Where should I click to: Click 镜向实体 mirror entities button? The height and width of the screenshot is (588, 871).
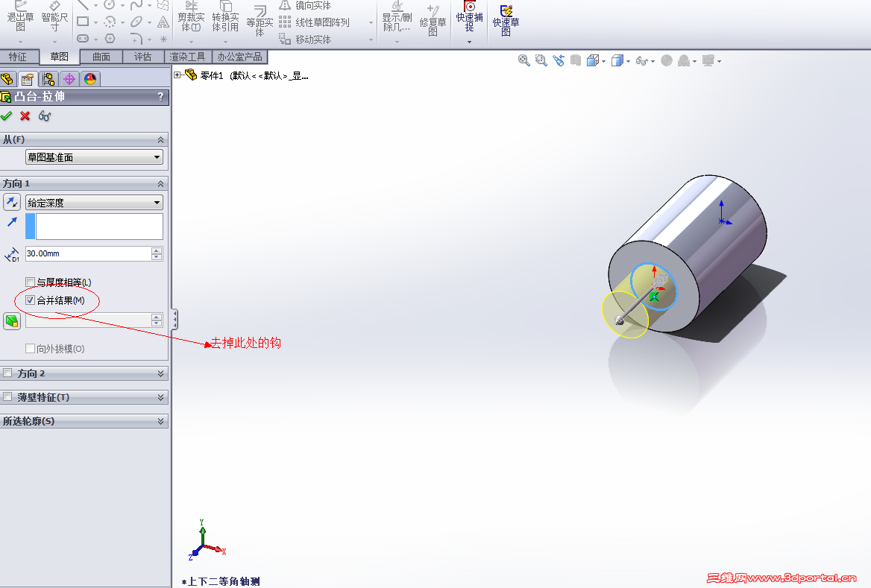coord(306,5)
